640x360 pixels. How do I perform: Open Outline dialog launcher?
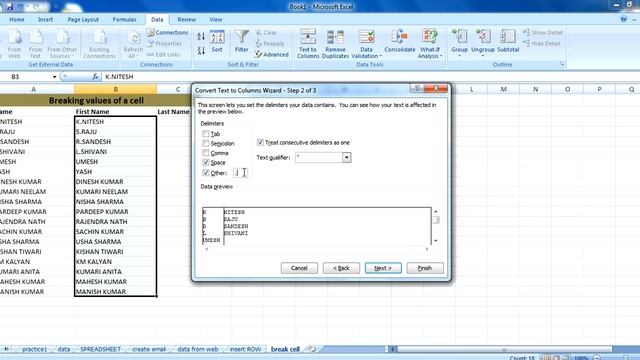(562, 64)
